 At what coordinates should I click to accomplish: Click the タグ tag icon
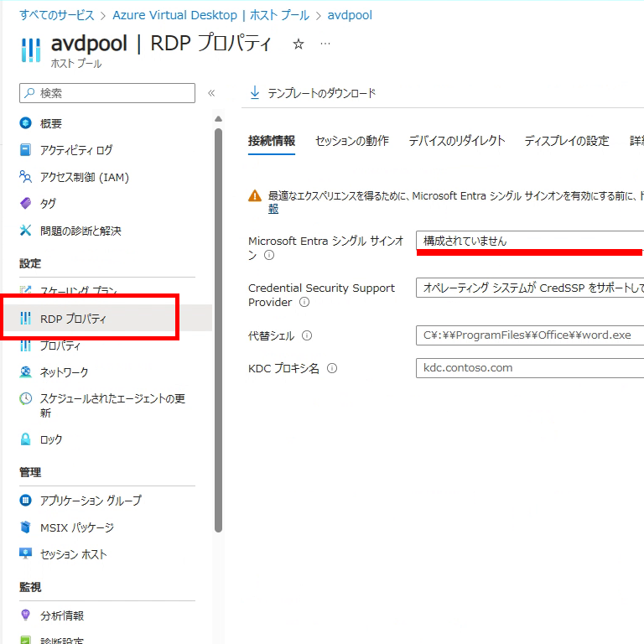(25, 203)
